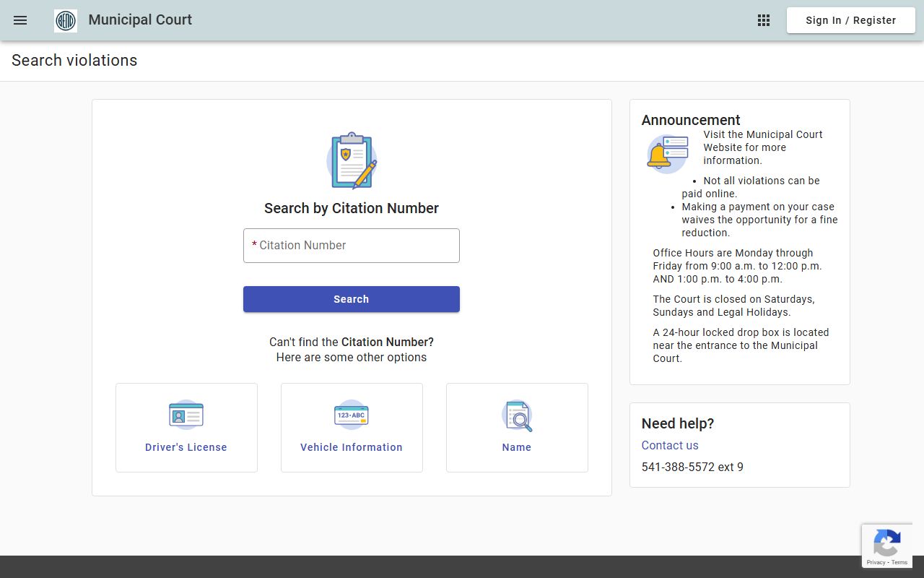The height and width of the screenshot is (578, 924).
Task: Click 'Here are some other options' text
Action: click(x=352, y=357)
